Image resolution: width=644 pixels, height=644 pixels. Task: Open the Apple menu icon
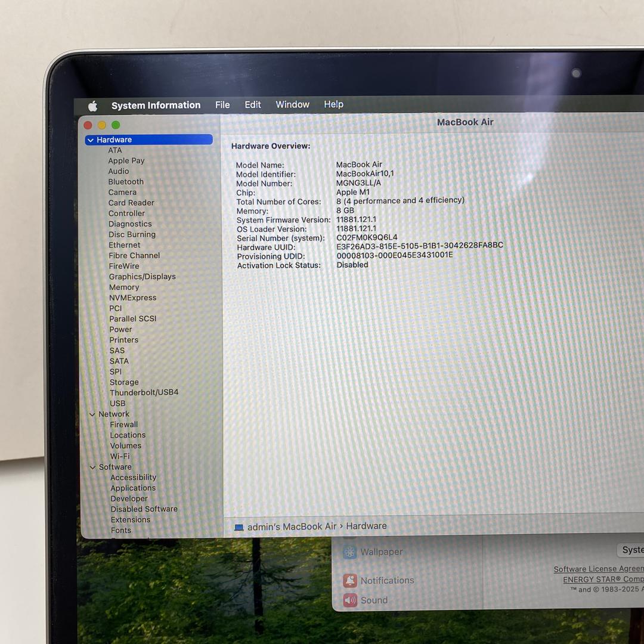pos(93,106)
